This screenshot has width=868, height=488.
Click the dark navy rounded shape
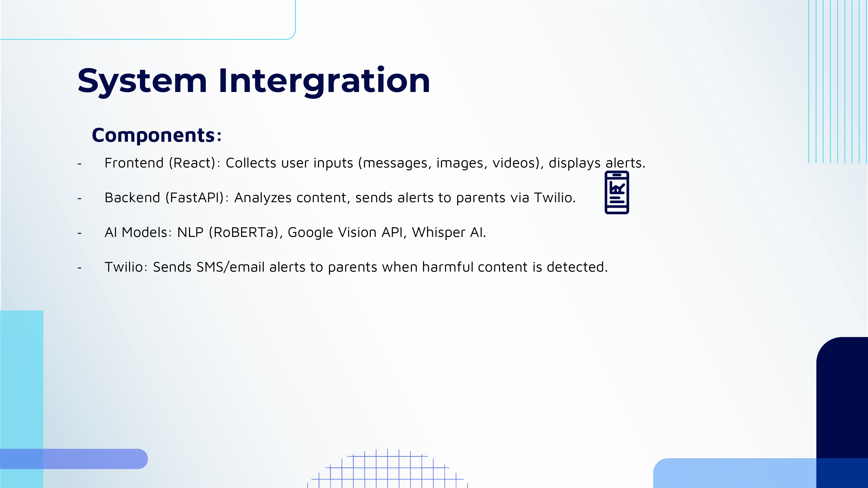842,397
